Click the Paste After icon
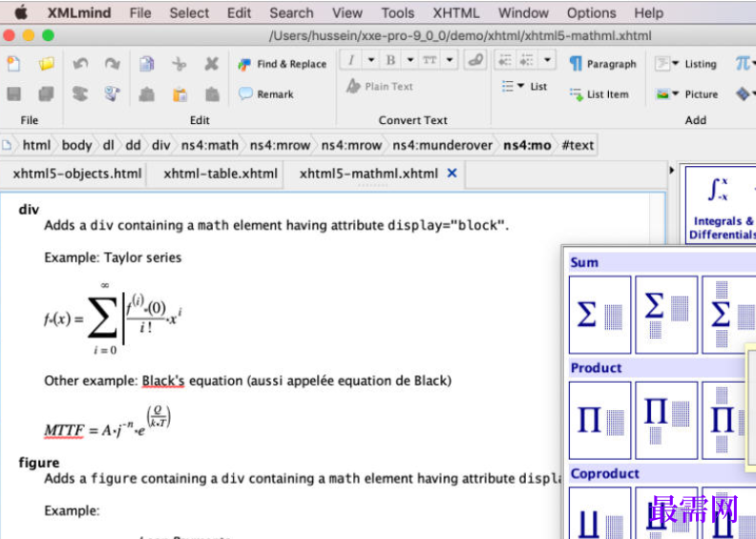The width and height of the screenshot is (756, 539). pos(212,93)
